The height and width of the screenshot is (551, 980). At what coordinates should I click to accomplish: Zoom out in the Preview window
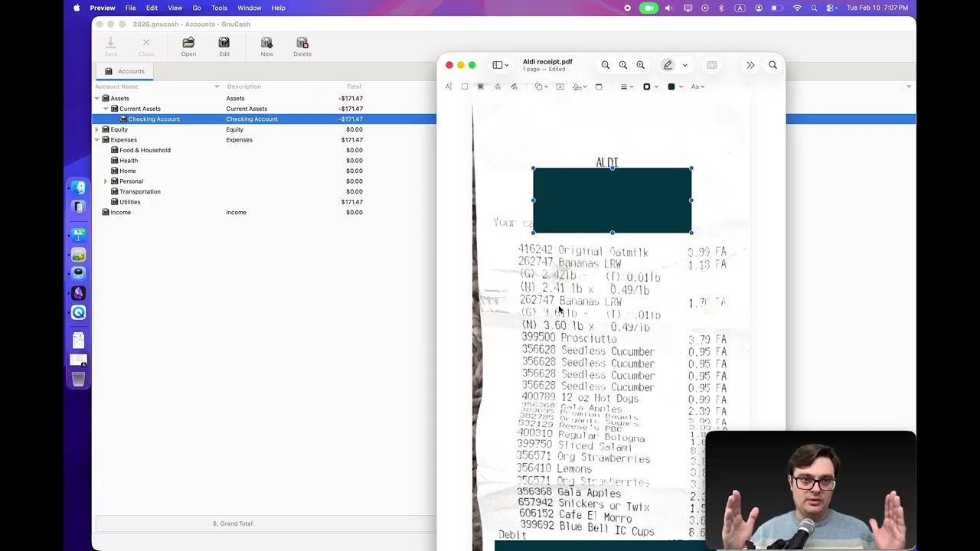pos(606,65)
